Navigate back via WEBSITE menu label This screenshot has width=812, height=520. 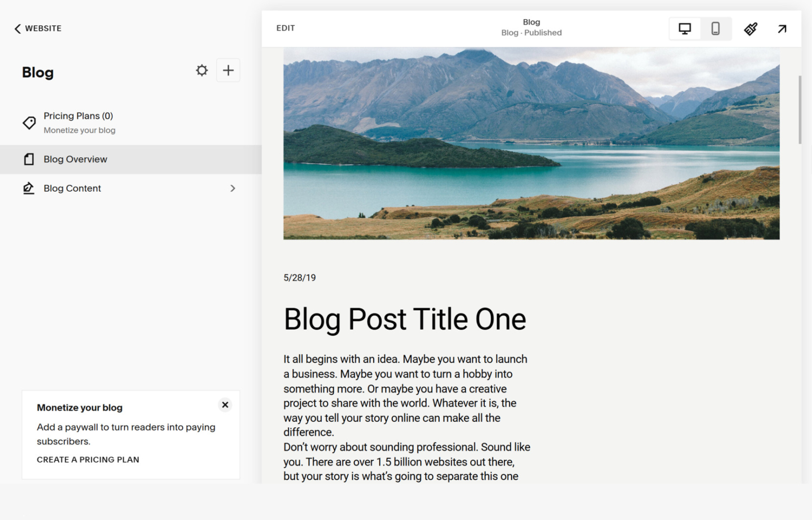[43, 28]
